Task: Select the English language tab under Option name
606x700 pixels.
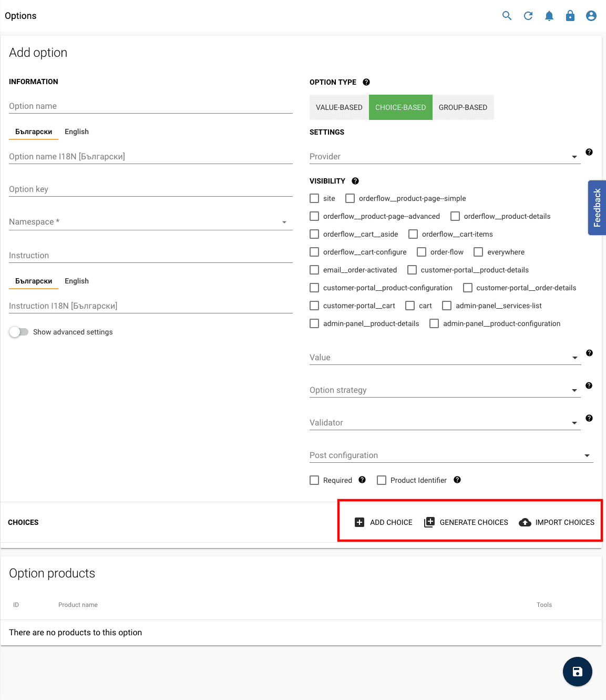Action: 76,131
